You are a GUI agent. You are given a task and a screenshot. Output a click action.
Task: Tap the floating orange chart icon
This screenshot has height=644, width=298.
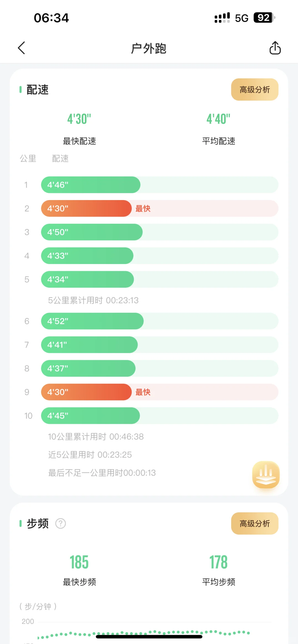click(x=266, y=475)
